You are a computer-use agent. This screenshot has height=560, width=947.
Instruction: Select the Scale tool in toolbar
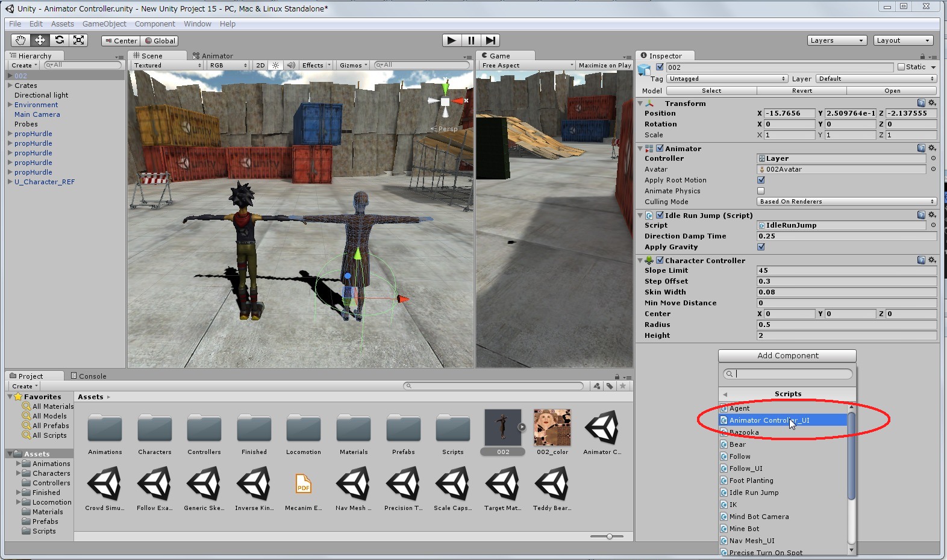pos(78,40)
